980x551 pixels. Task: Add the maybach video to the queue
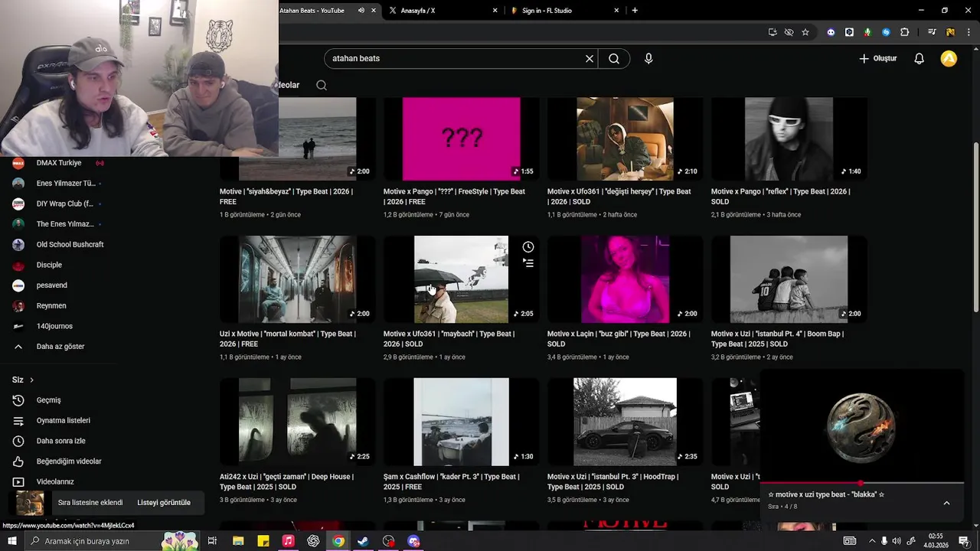528,263
